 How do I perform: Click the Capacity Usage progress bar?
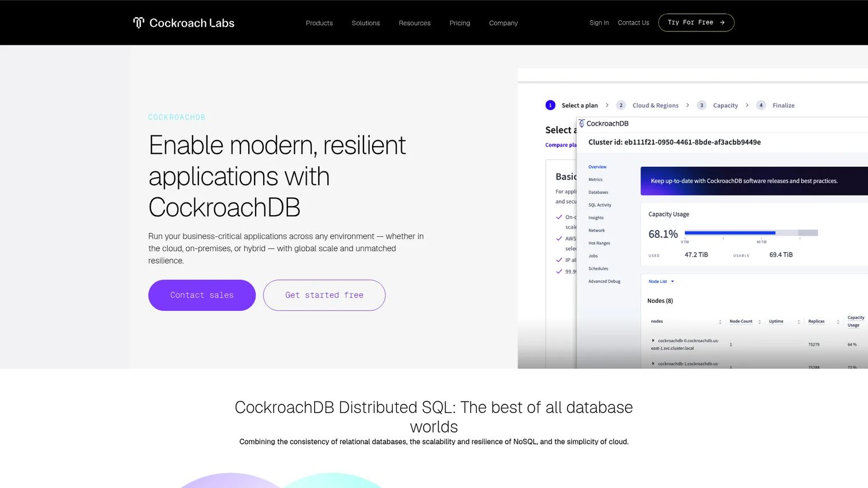[751, 233]
